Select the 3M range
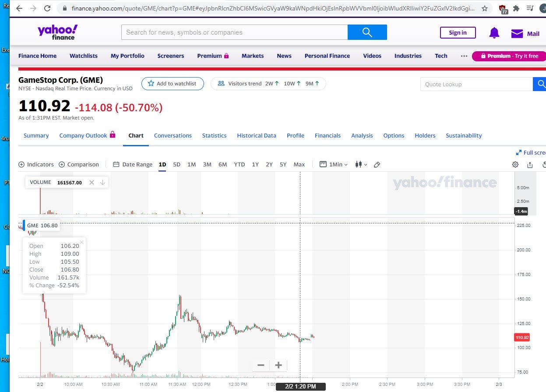The width and height of the screenshot is (546, 392). click(207, 165)
